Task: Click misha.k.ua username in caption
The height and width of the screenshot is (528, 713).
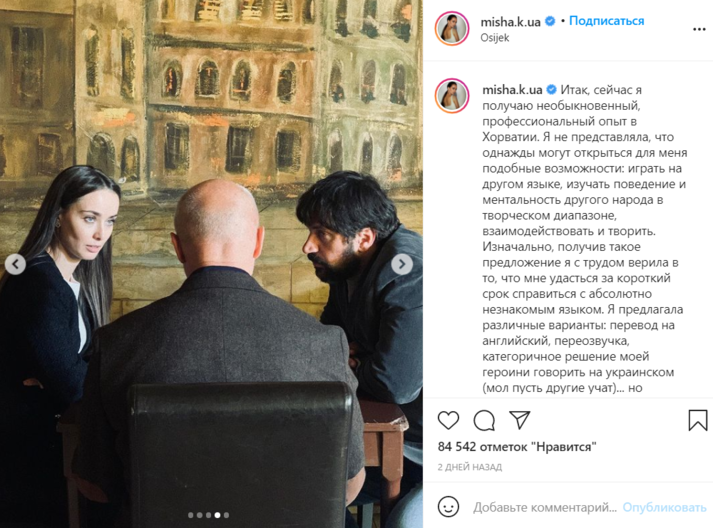Action: point(512,90)
